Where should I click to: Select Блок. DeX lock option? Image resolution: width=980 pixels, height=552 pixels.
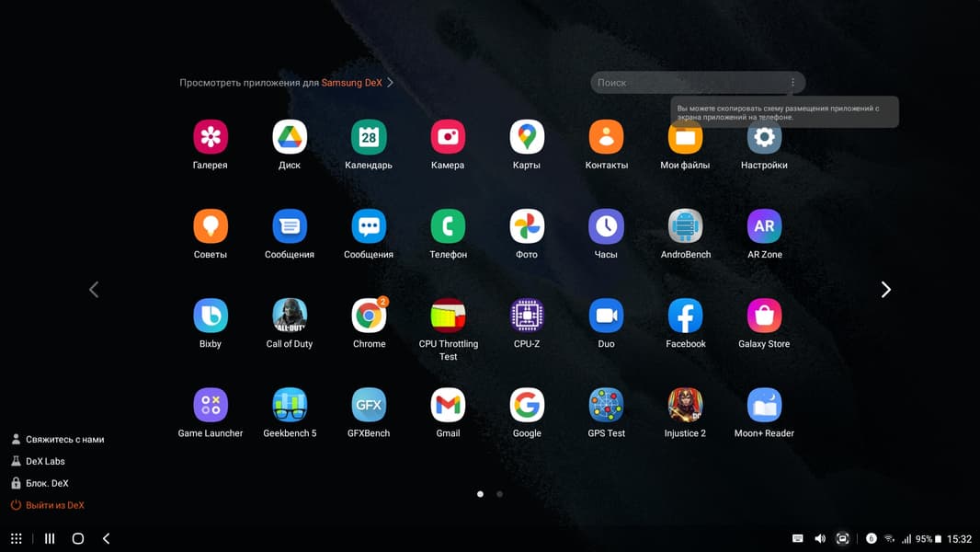(40, 483)
